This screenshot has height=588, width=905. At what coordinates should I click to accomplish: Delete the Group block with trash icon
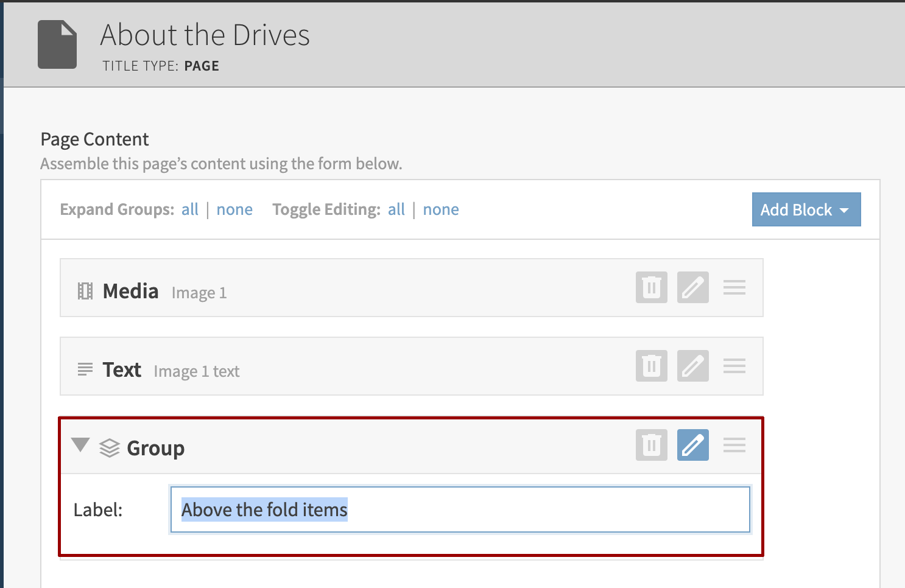click(651, 445)
